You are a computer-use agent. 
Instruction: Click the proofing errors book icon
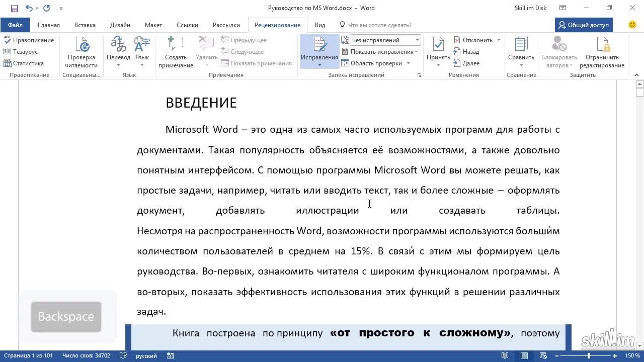click(x=123, y=356)
